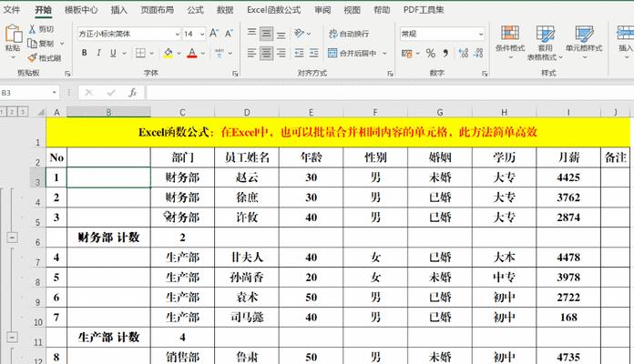Open fill color dropdown arrow
Image resolution: width=634 pixels, height=364 pixels.
pyautogui.click(x=179, y=54)
